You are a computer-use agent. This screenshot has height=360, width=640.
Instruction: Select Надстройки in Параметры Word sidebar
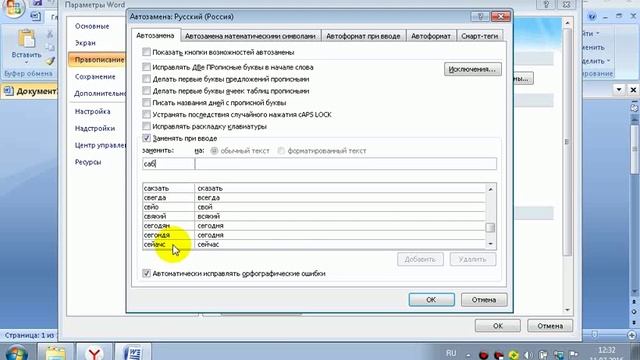point(96,128)
